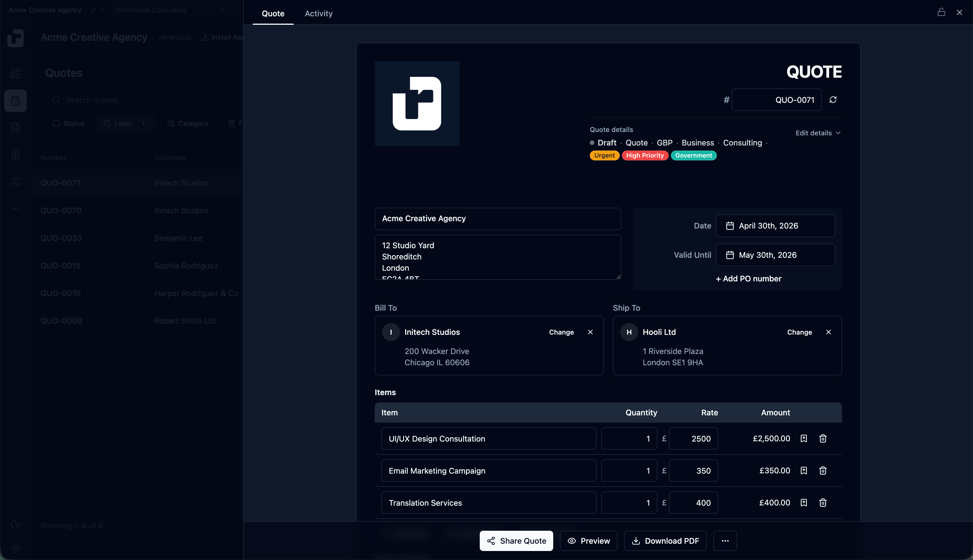Regenerate the quote number with refresh icon

(833, 100)
